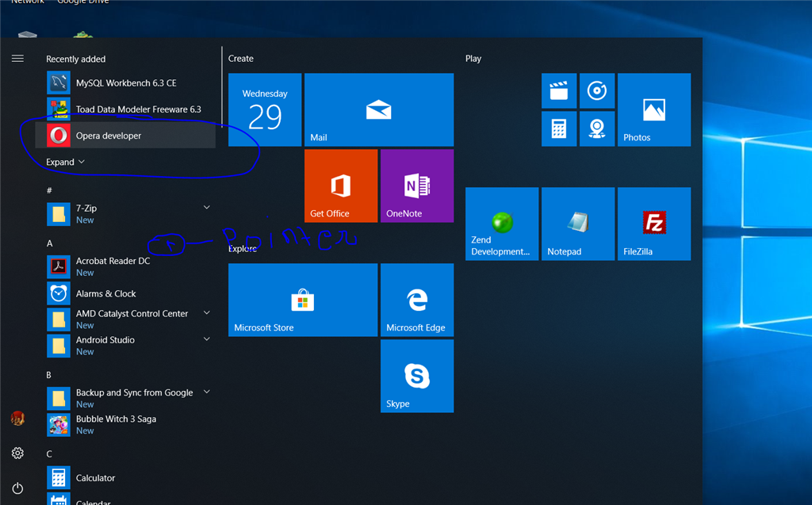812x505 pixels.
Task: Click the power button
Action: coord(17,488)
